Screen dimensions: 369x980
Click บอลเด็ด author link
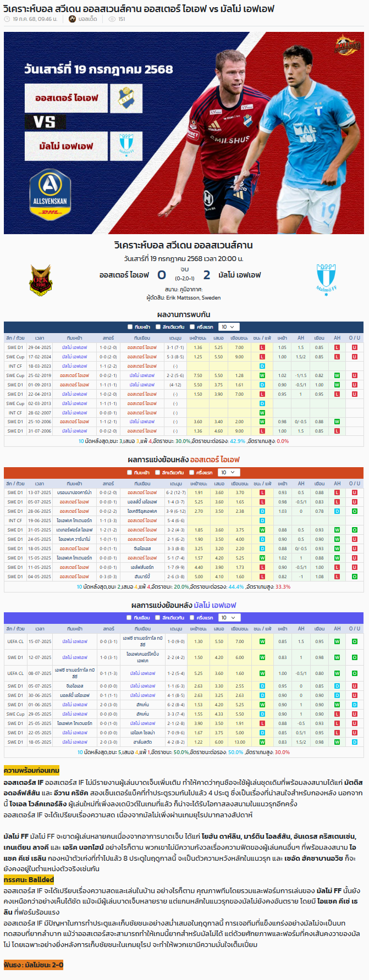[x=87, y=19]
